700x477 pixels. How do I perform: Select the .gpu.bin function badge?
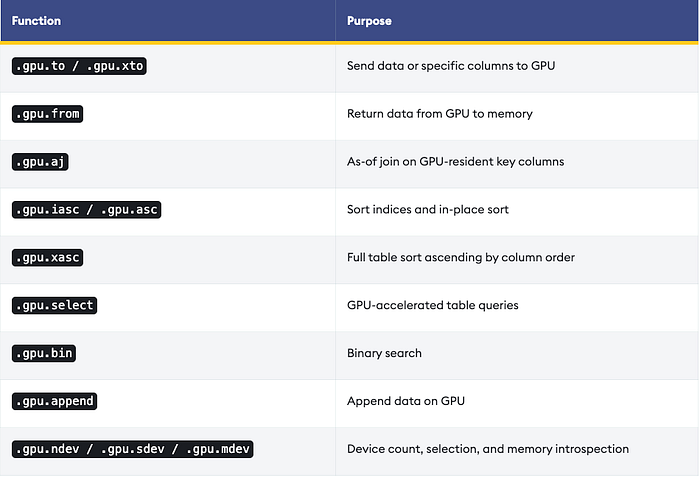[x=44, y=353]
